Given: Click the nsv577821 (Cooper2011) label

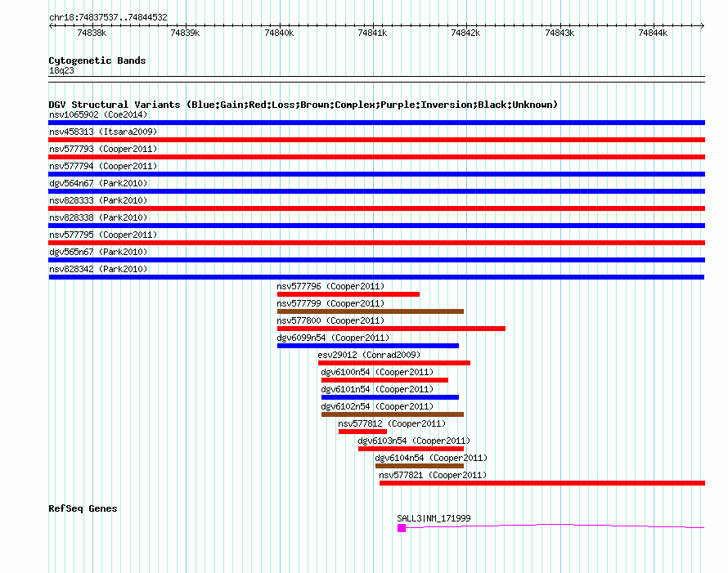Looking at the screenshot, I should tap(433, 475).
